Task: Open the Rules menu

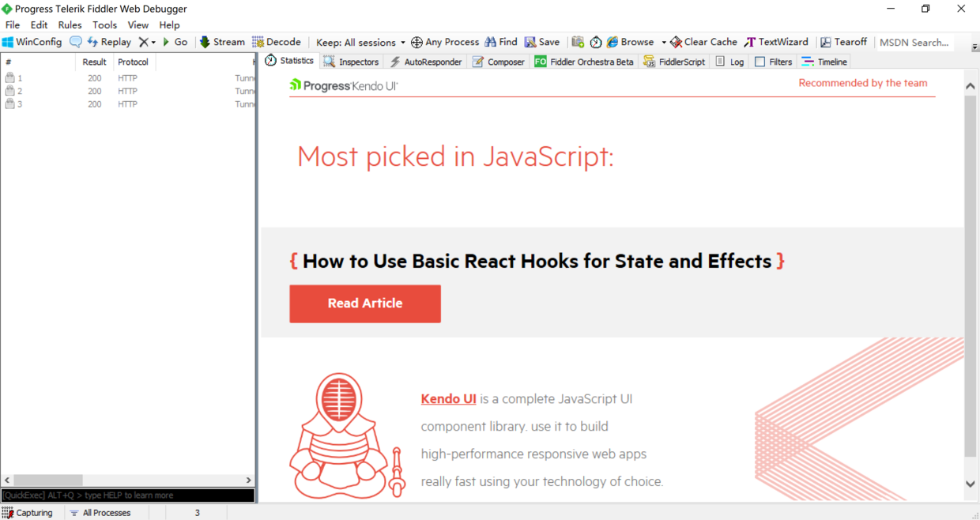Action: (70, 25)
